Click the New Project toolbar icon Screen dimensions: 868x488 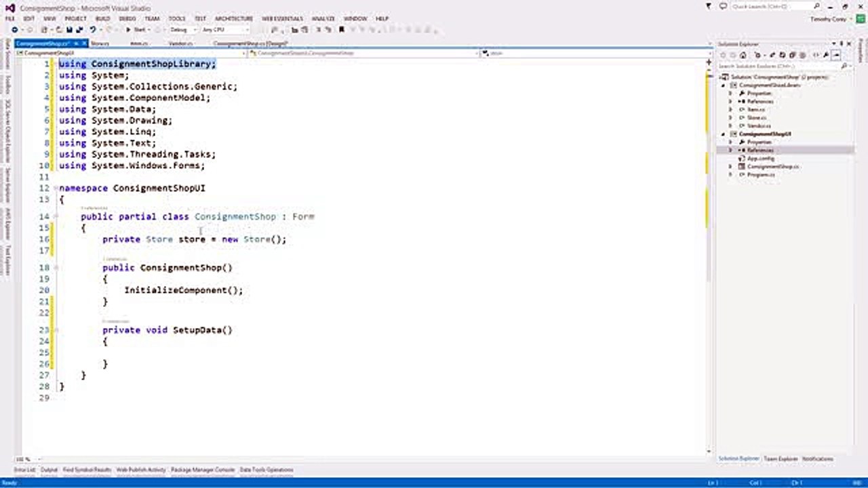coord(44,30)
